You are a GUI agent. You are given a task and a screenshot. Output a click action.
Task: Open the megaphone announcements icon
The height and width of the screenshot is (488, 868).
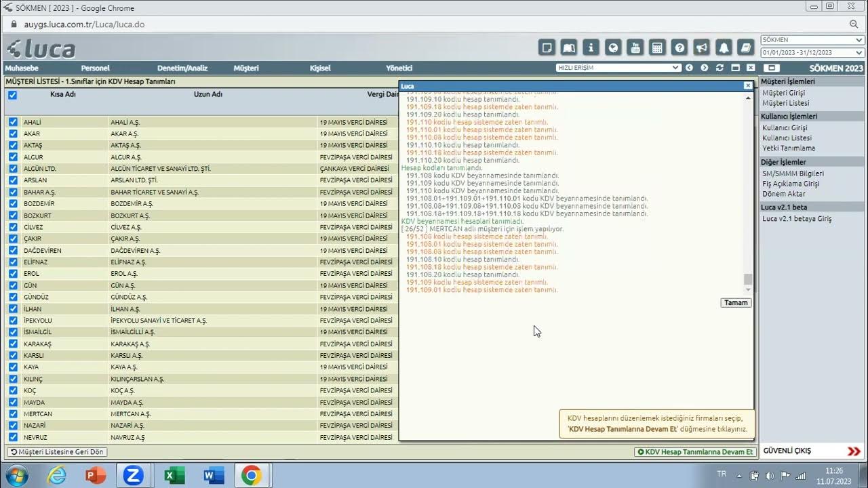point(702,47)
